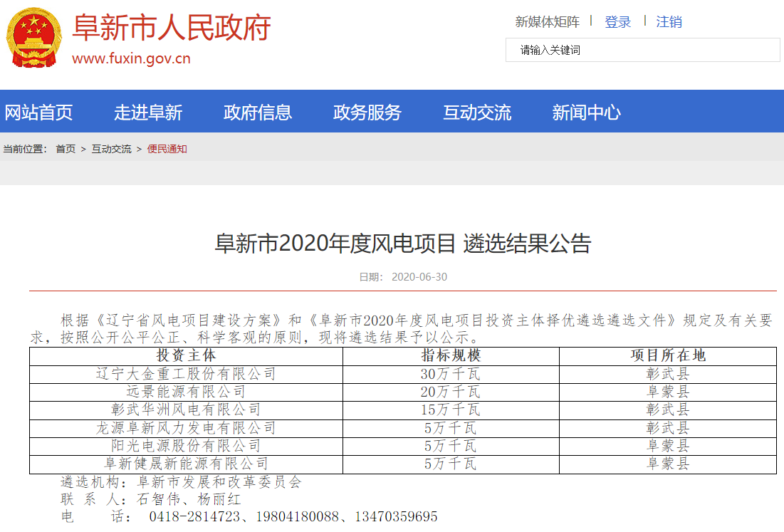Select cell 辽宁大金重工股份有限公司
Viewport: 784px width, 532px height.
point(186,374)
